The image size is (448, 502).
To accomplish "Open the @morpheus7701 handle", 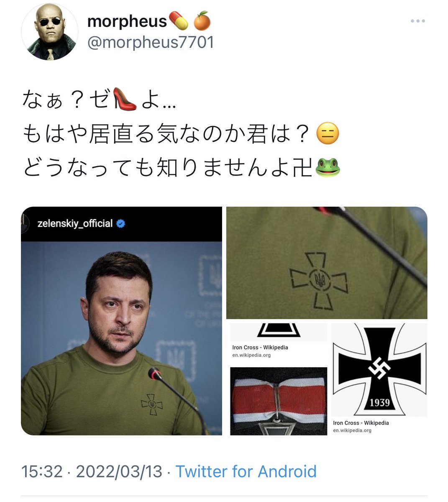I will [x=151, y=42].
